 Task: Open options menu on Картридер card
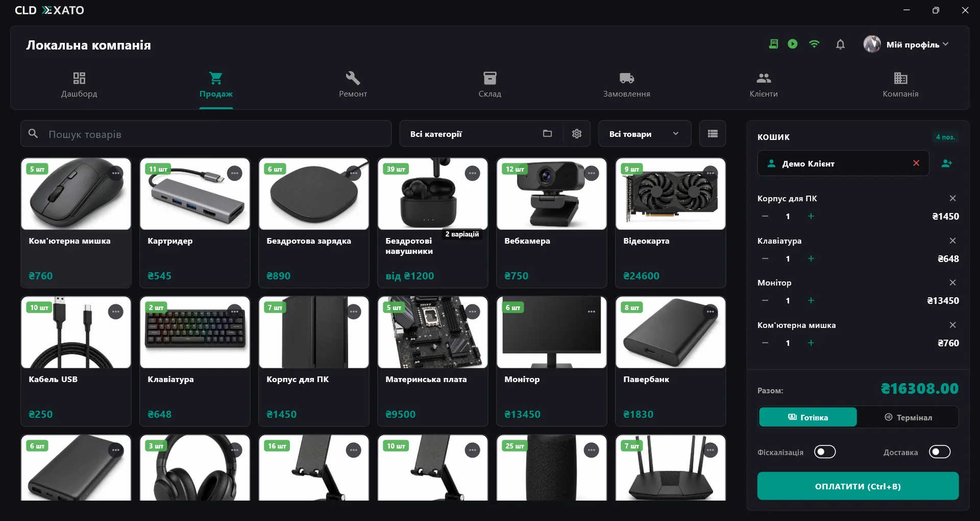(235, 173)
